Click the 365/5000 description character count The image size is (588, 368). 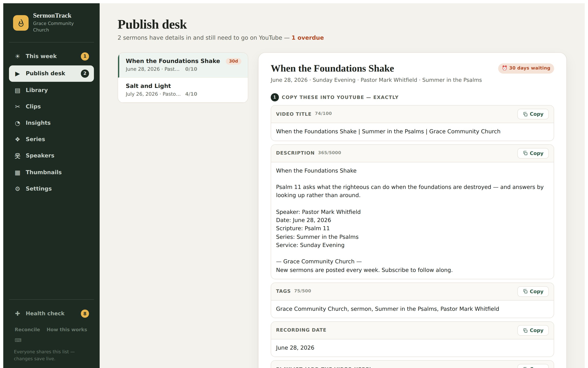pos(330,153)
